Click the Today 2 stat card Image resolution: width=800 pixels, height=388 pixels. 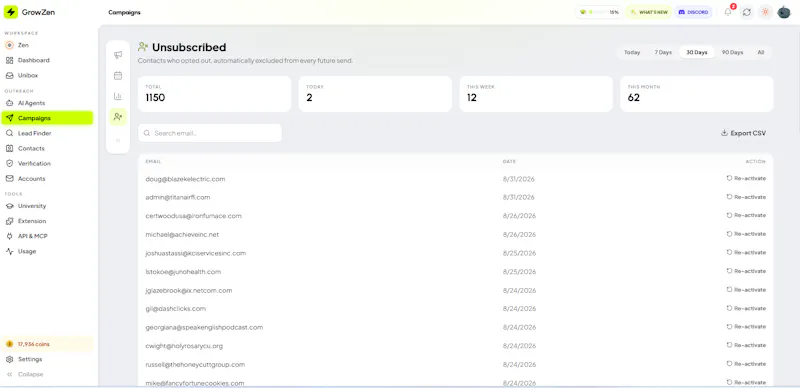click(x=375, y=94)
